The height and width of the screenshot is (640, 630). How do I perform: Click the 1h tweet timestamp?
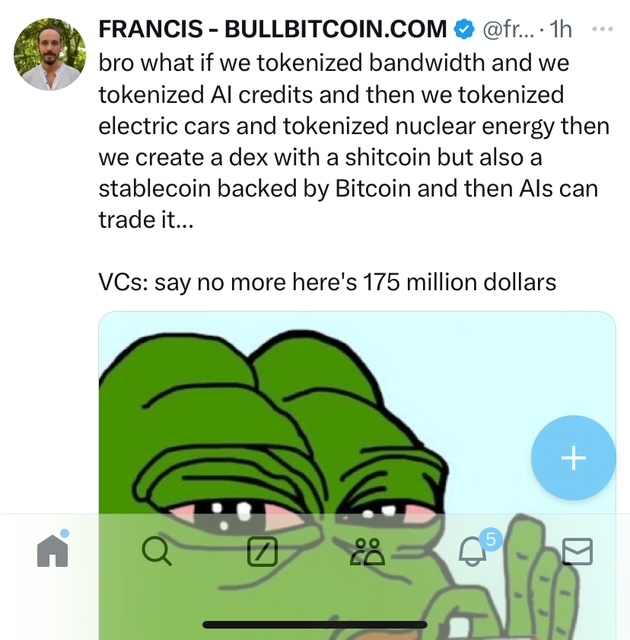pos(560,29)
